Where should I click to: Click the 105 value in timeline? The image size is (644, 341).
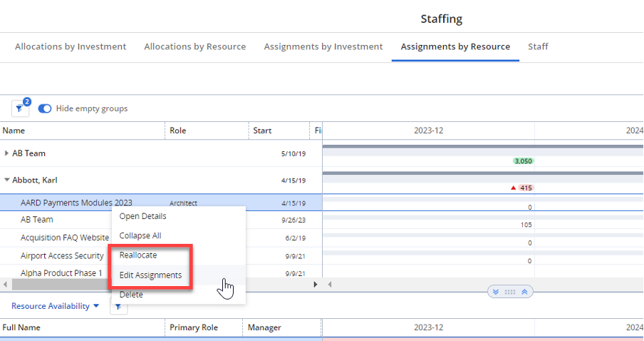point(526,225)
